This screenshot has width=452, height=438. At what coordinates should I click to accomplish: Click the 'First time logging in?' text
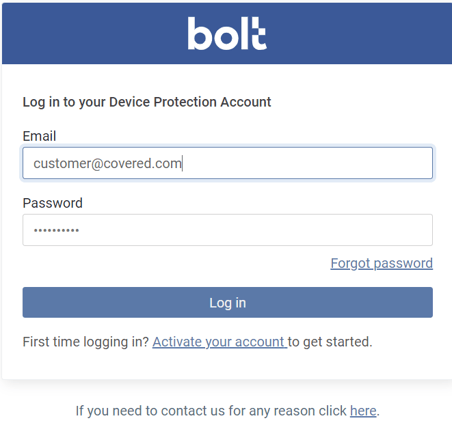coord(86,342)
